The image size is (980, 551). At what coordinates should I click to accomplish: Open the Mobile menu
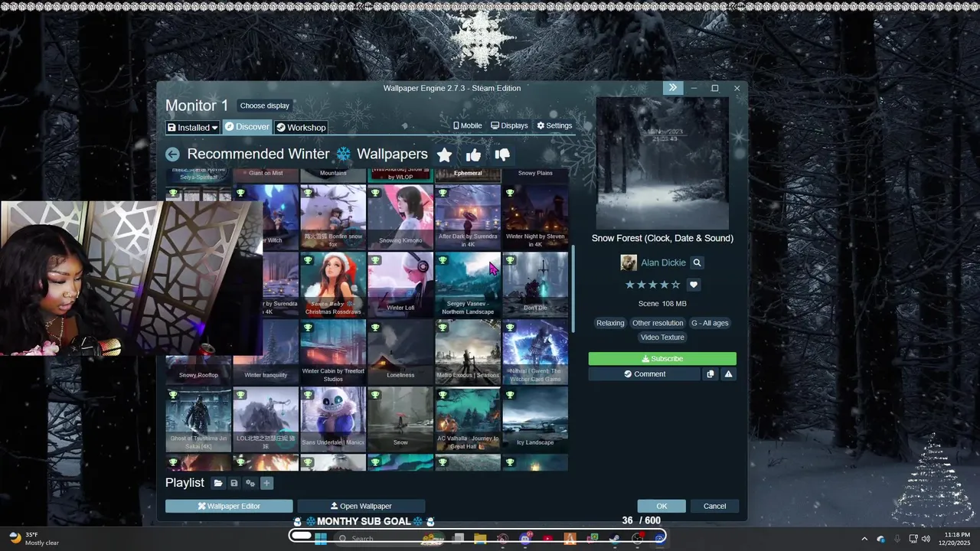467,126
